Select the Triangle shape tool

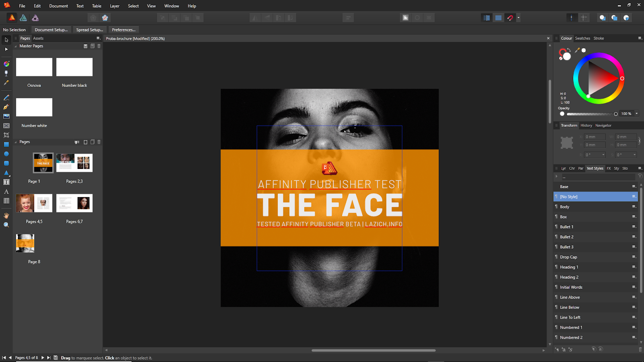point(6,173)
